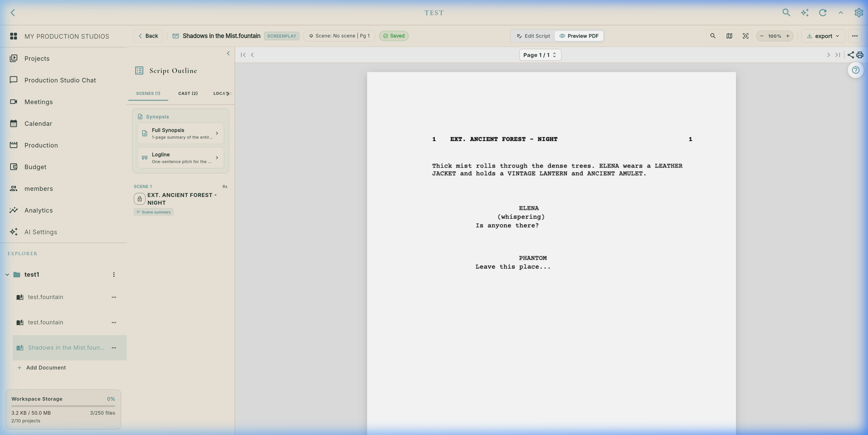This screenshot has width=868, height=435.
Task: Click the AI sparkle icon in top bar
Action: pos(805,12)
